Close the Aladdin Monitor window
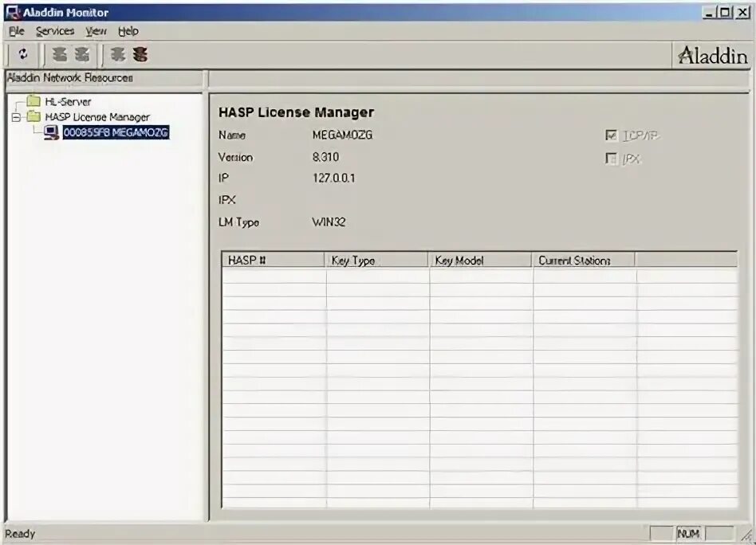 point(742,13)
